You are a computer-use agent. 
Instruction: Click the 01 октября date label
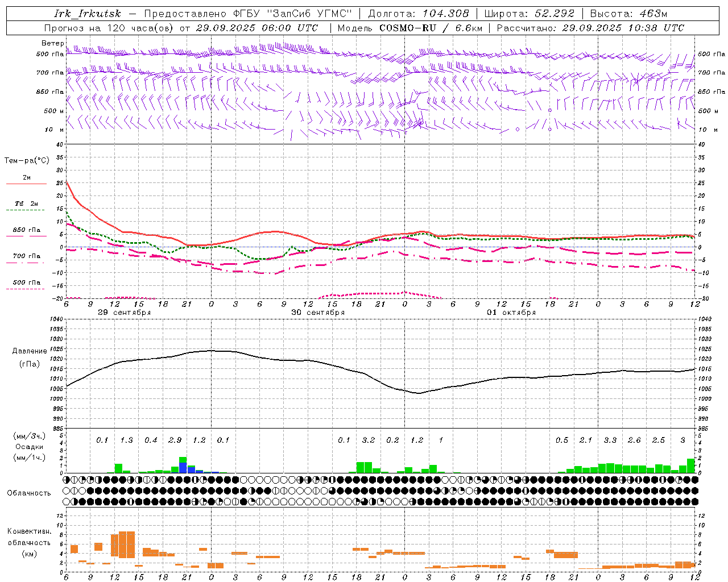coord(511,313)
